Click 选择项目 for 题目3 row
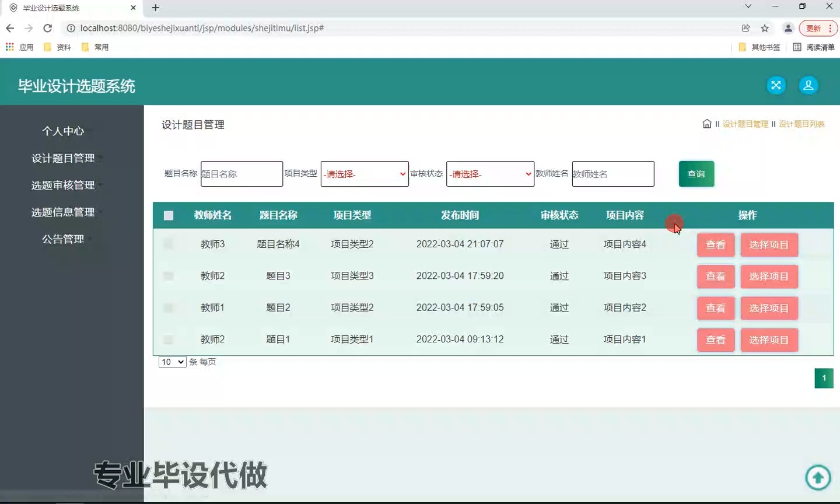The image size is (840, 504). 769,276
